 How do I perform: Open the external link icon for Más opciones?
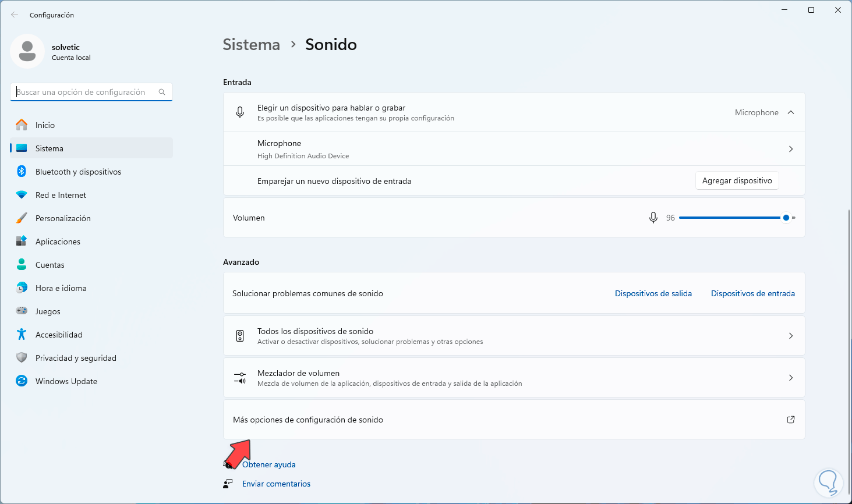(x=790, y=420)
